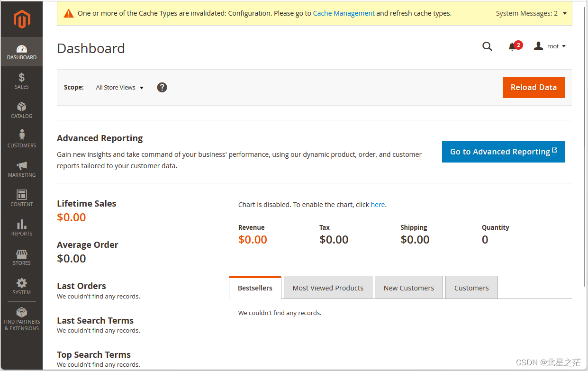Open the Stores sidebar menu
The image size is (588, 371).
click(22, 257)
